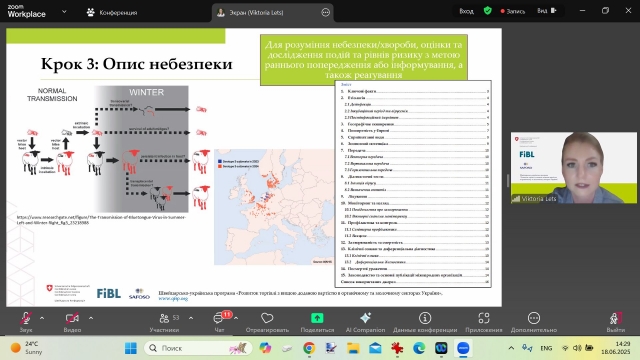The height and width of the screenshot is (360, 640).
Task: Open the battery status tray icon
Action: [x=589, y=348]
